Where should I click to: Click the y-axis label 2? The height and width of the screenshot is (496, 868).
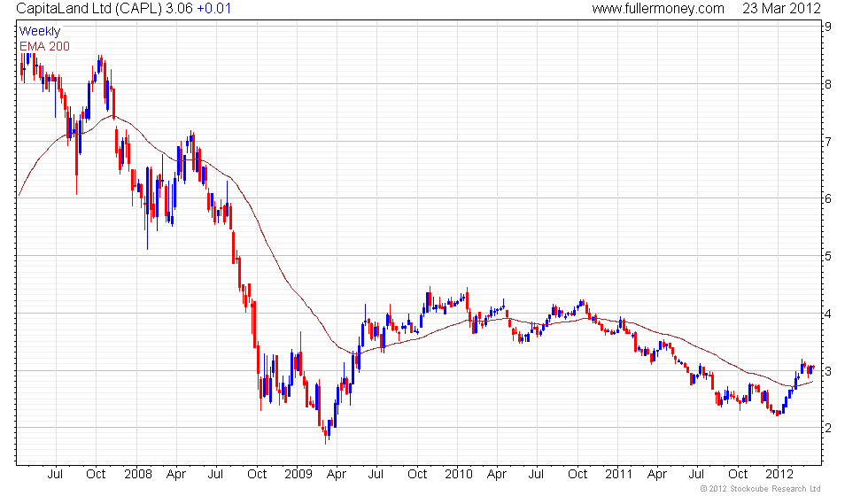pos(828,428)
